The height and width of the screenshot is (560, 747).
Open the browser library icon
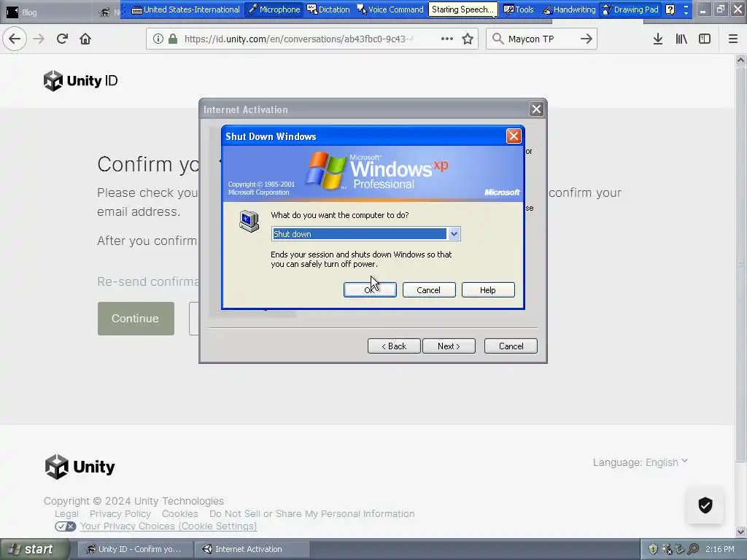(681, 39)
